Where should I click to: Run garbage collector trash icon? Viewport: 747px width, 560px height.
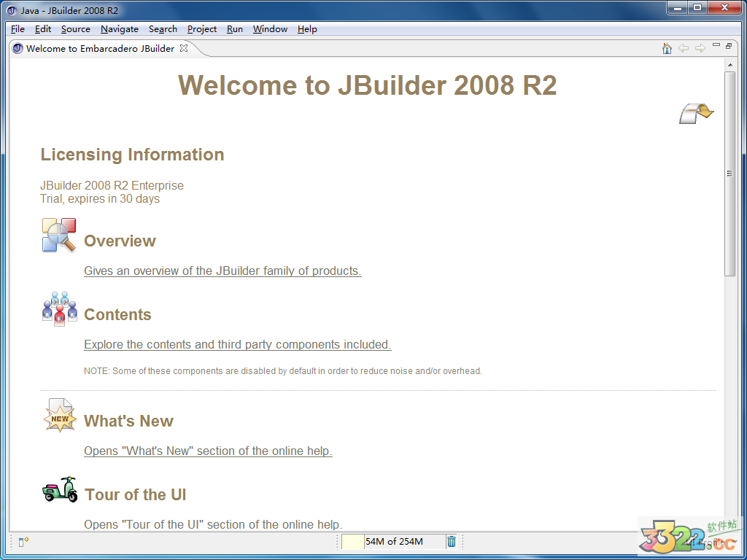click(x=451, y=542)
